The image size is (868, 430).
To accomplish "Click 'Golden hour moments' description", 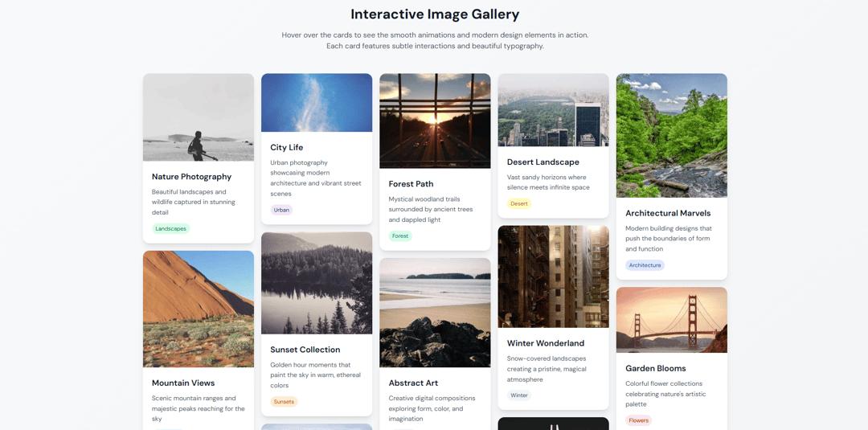I will point(315,375).
